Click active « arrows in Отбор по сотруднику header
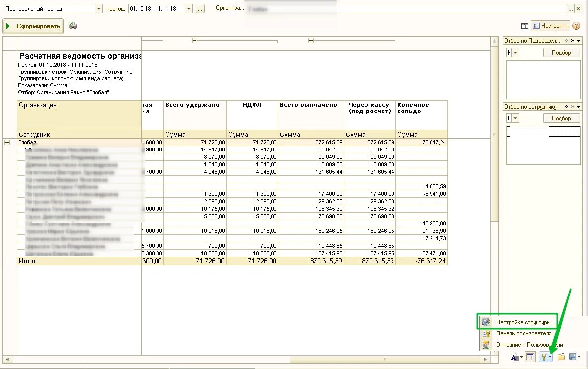 point(567,107)
